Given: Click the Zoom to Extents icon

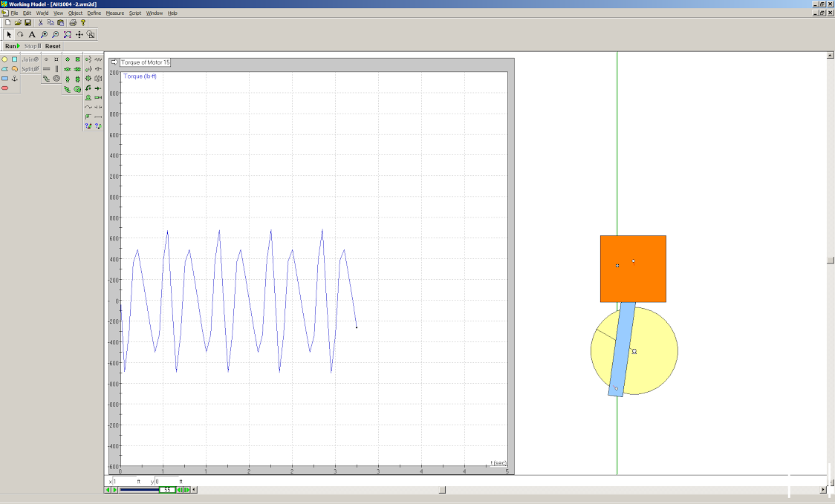Looking at the screenshot, I should tap(68, 35).
